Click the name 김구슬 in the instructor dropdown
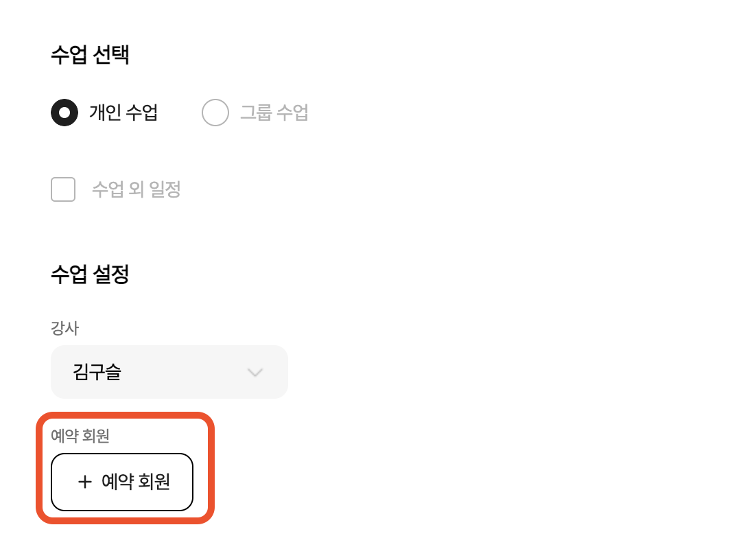756x549 pixels. click(x=97, y=373)
